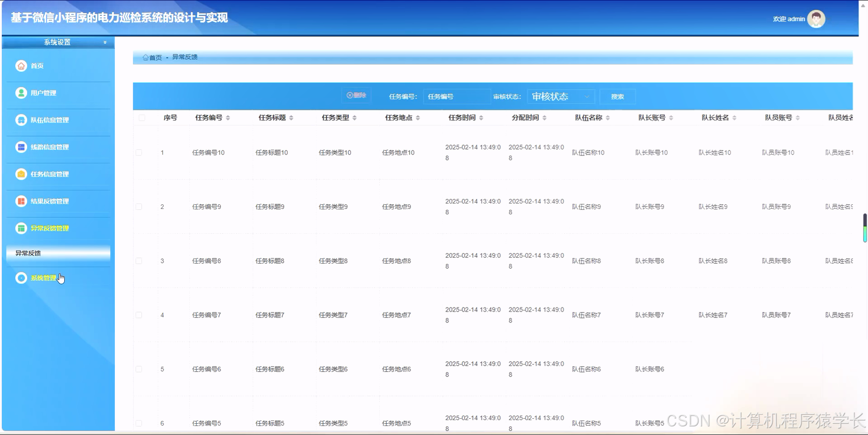Click the 线路信息管理 sidebar icon
Screen dimensions: 868x435
click(21, 147)
